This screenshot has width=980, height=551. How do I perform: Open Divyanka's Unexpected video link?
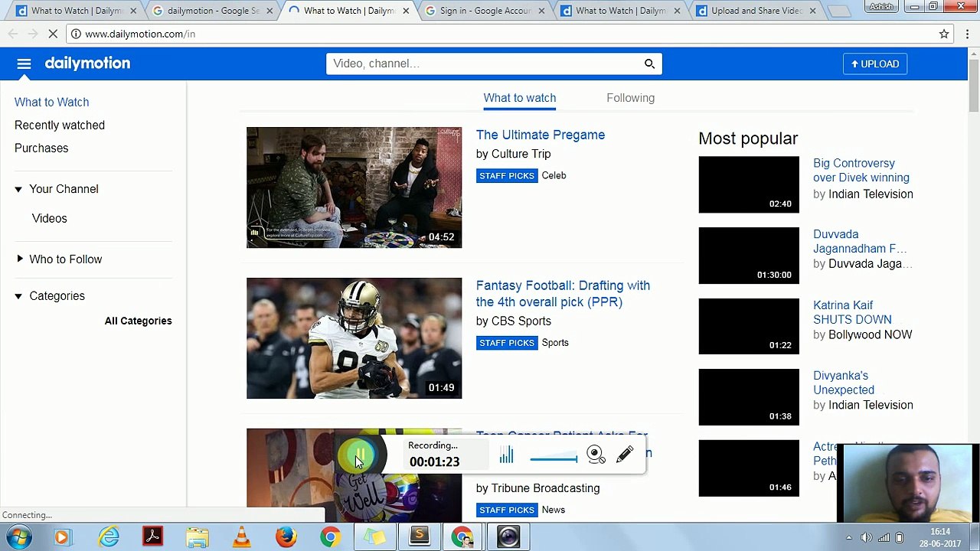(x=844, y=383)
